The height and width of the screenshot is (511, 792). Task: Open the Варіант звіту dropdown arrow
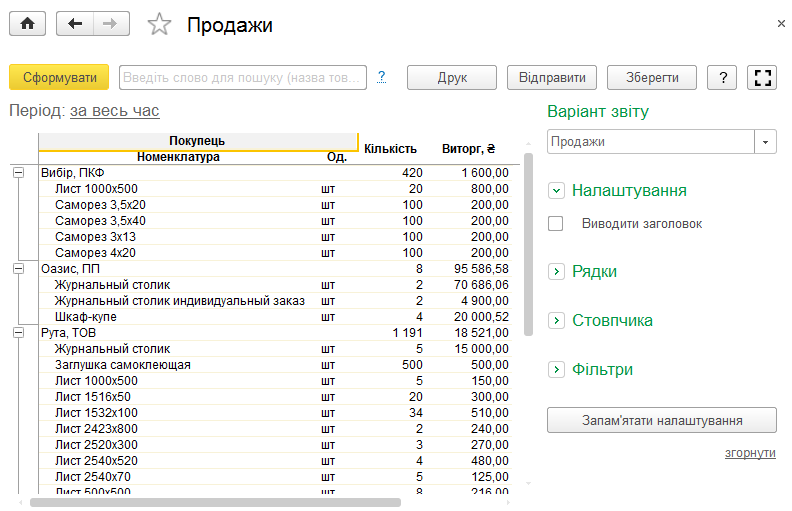point(766,142)
